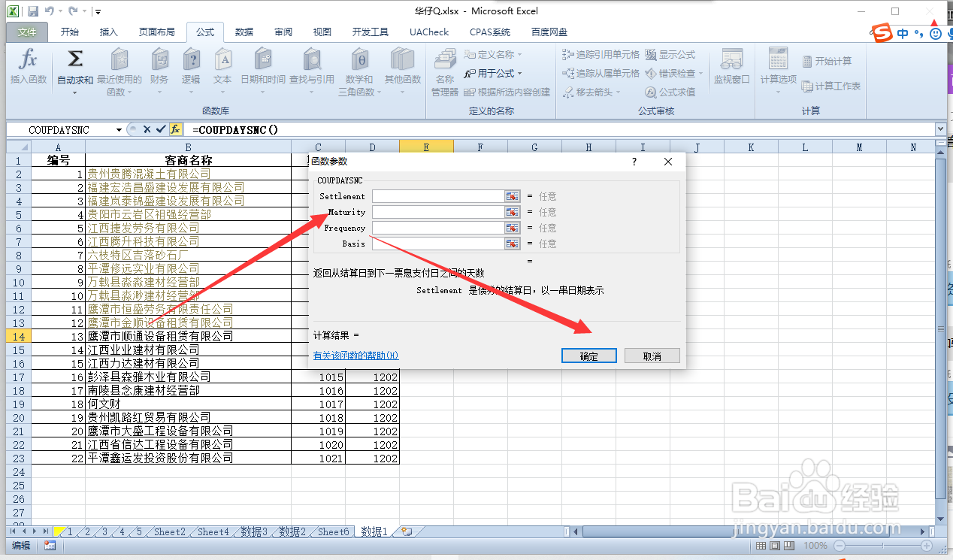Open the Name Manager (名称管理器)

(445, 72)
